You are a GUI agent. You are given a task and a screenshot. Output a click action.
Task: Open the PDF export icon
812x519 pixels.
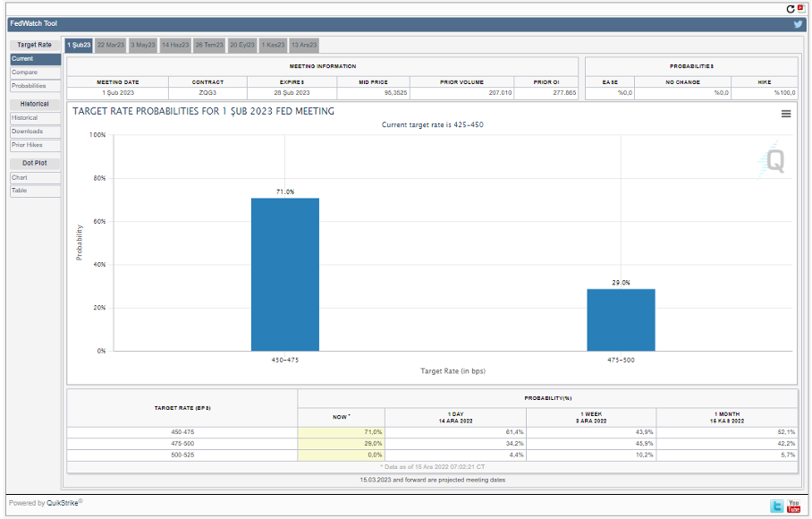(801, 8)
